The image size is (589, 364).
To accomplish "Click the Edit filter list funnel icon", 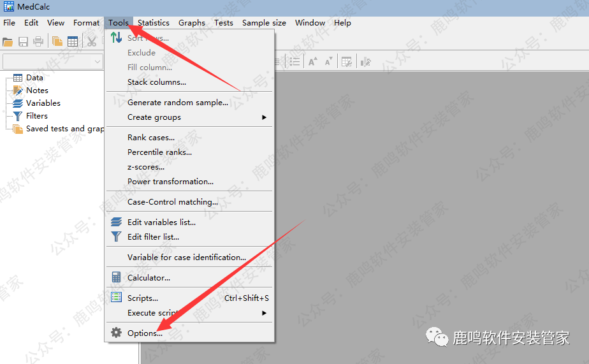I will click(117, 237).
